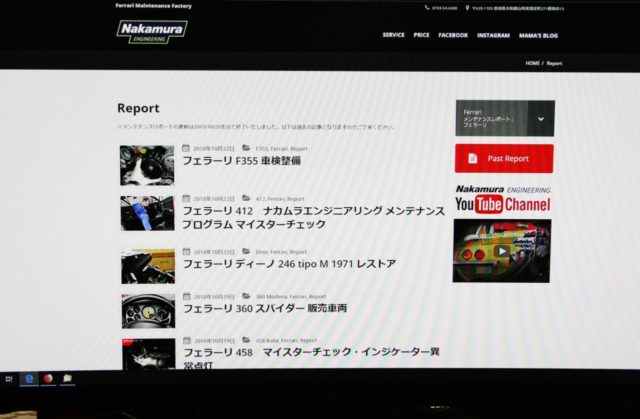Image resolution: width=640 pixels, height=419 pixels.
Task: Click Ferrari Maintenance Factory tagline
Action: coord(153,6)
